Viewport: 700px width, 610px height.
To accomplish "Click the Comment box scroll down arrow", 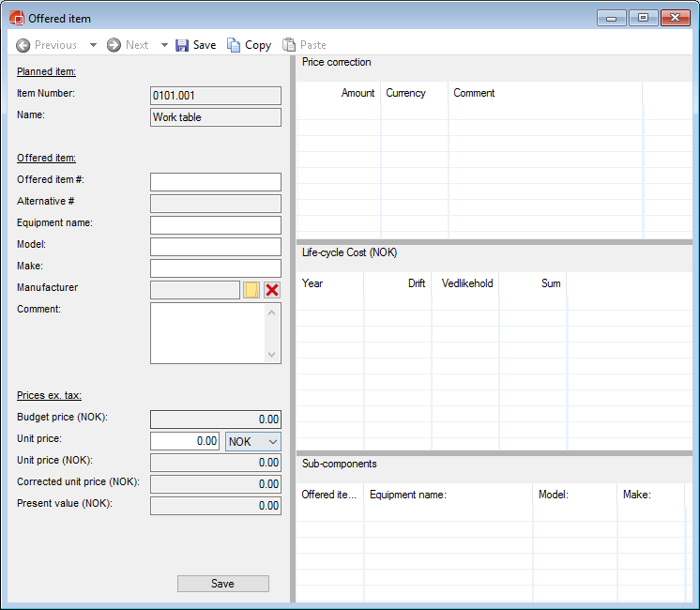I will tap(273, 355).
